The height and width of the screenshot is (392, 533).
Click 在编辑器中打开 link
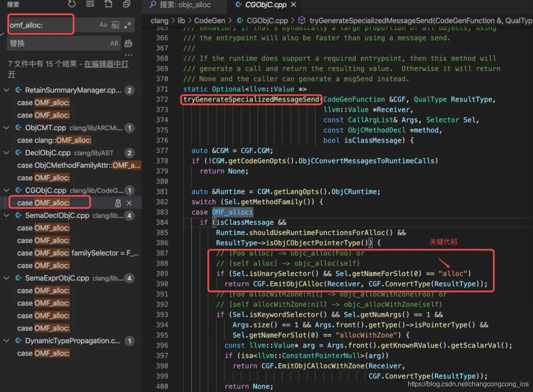[x=106, y=64]
